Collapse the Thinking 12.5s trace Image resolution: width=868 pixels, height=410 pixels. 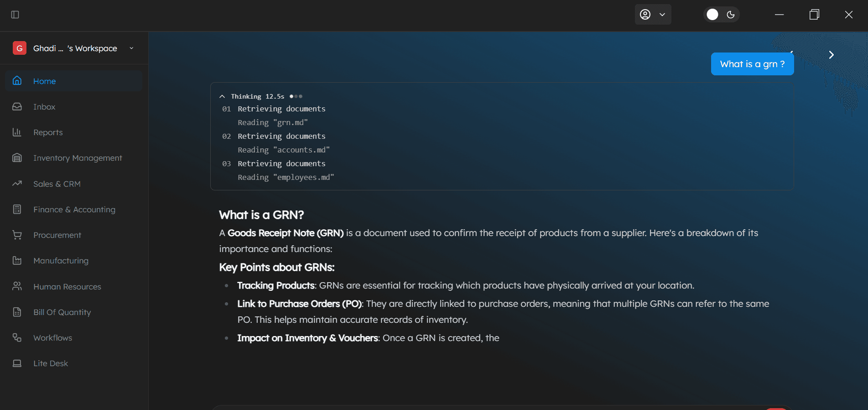(222, 96)
